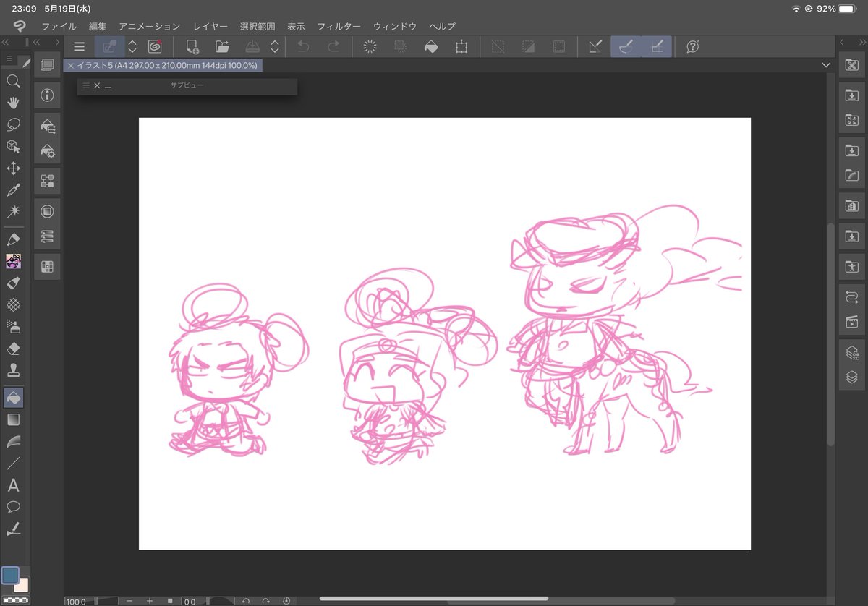Screen dimensions: 868x606
Task: Open the フィルター menu
Action: 339,26
